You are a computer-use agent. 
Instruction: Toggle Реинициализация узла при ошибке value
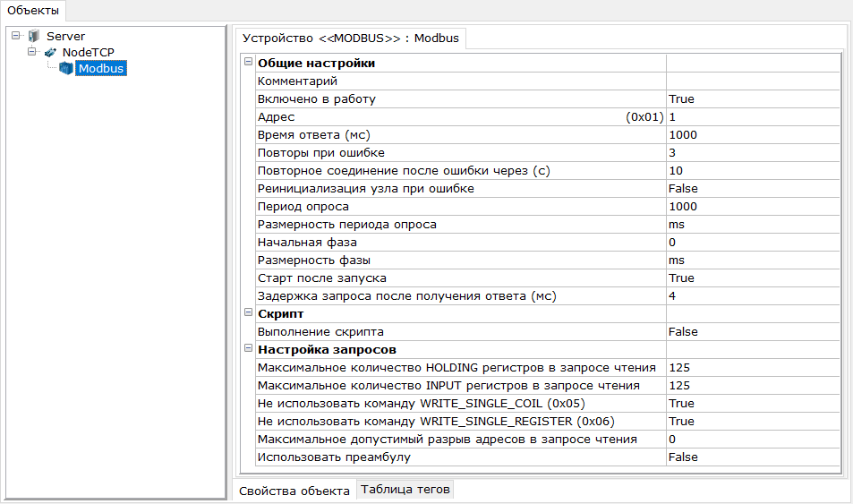coord(752,189)
